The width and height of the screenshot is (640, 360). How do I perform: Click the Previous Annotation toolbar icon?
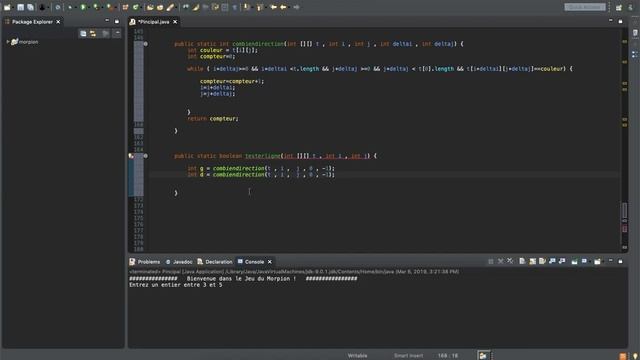260,7
